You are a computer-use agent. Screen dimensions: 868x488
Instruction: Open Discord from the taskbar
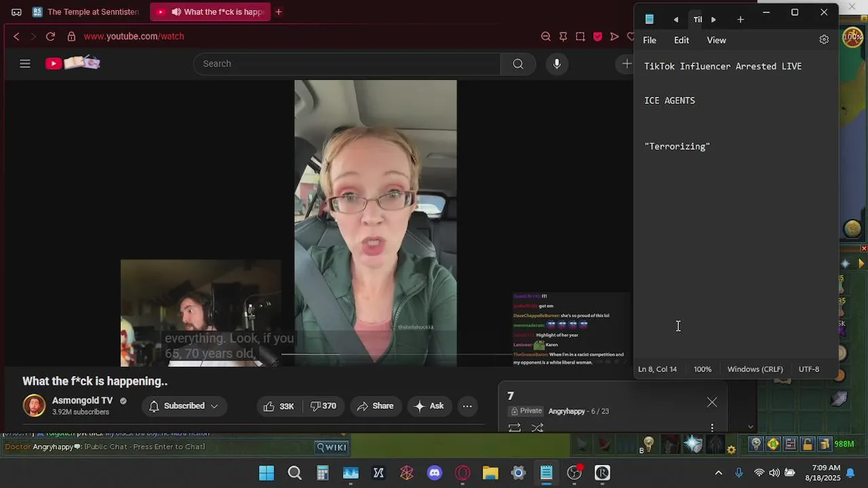tap(435, 473)
